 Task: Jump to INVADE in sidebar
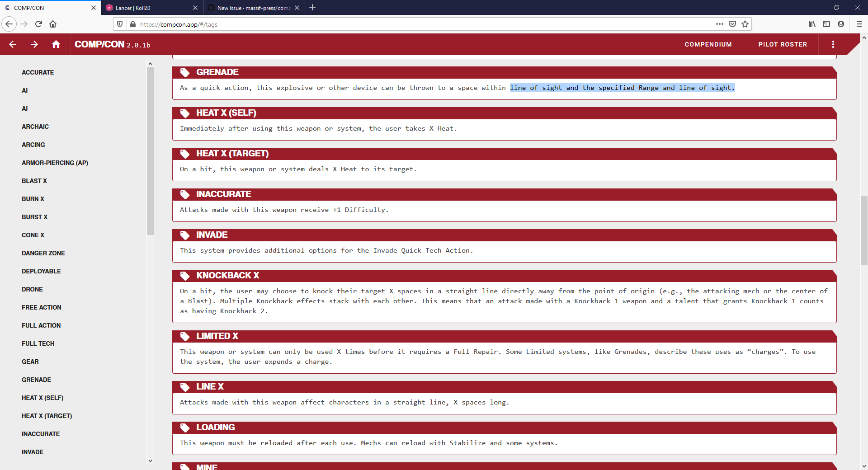pos(33,452)
